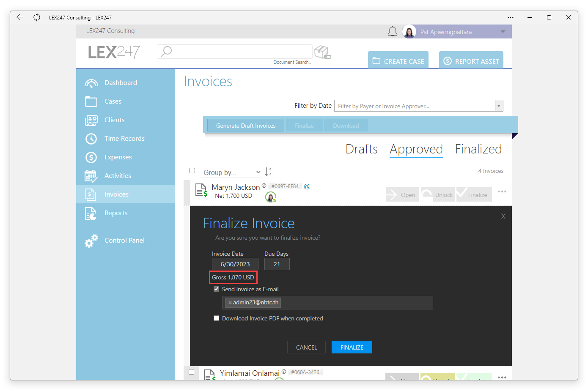Image resolution: width=588 pixels, height=391 pixels.
Task: Edit the Invoice Date field
Action: pos(235,264)
